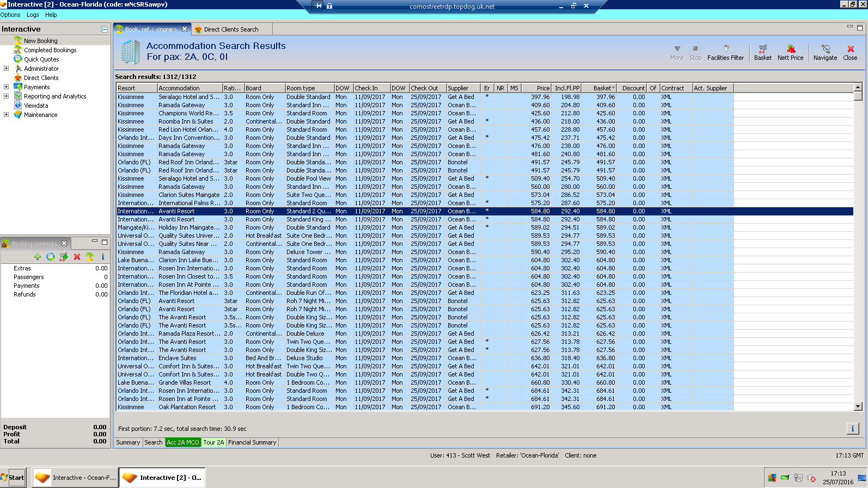Click the results scrollbar up arrow
Viewport: 868px width, 488px height.
click(858, 88)
